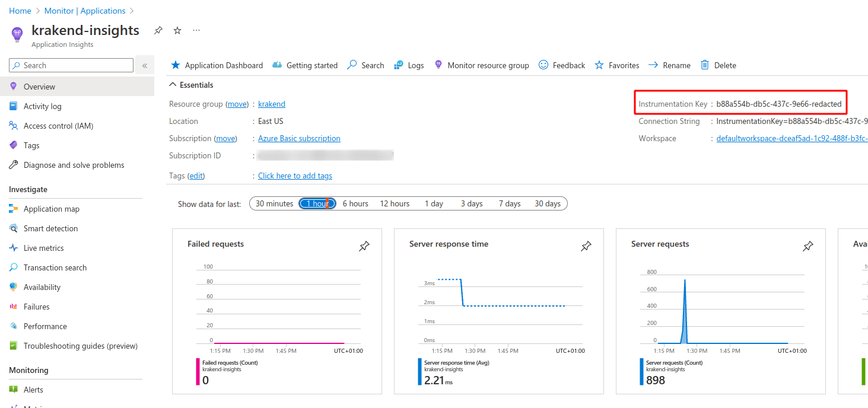The image size is (868, 408).
Task: Open the Server requests chart
Action: click(721, 311)
